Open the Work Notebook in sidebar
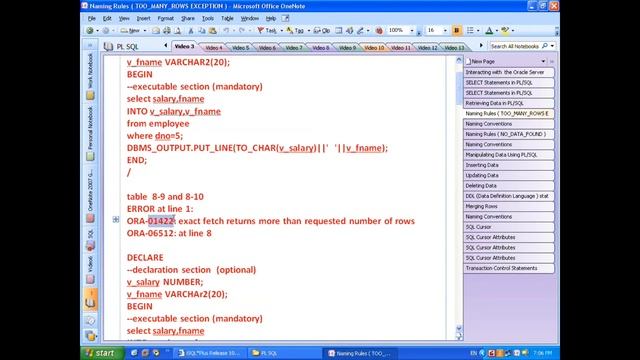The width and height of the screenshot is (640, 360). click(x=90, y=76)
